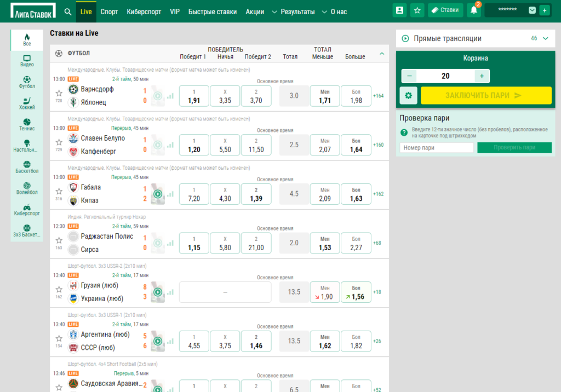Open the user profile icon in header
Viewport: 561px width, 392px height.
(x=399, y=10)
